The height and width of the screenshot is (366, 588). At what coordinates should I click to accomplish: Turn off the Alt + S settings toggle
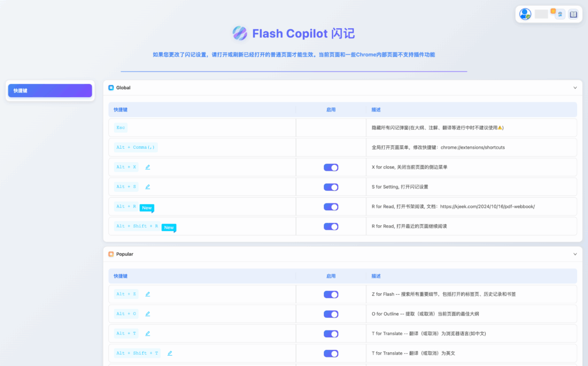(x=331, y=187)
